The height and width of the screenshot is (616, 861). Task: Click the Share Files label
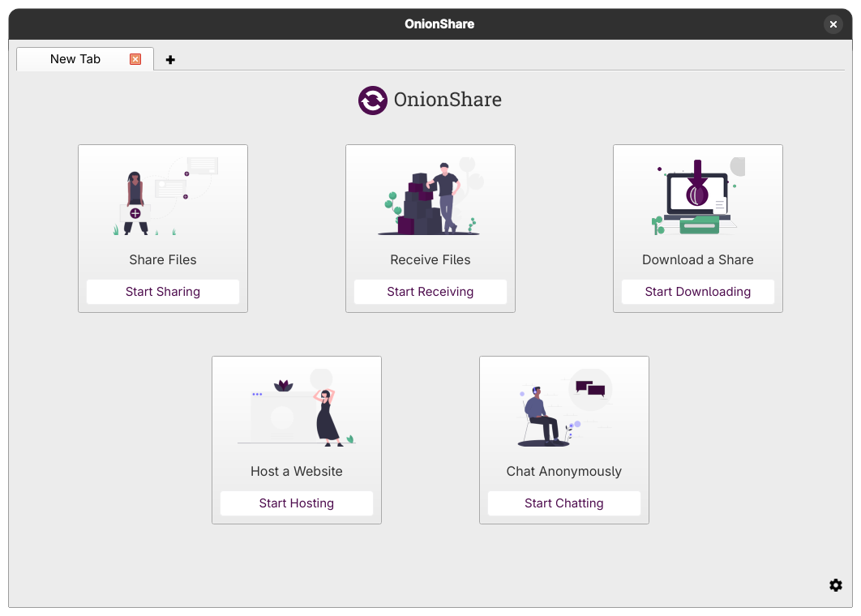coord(162,259)
